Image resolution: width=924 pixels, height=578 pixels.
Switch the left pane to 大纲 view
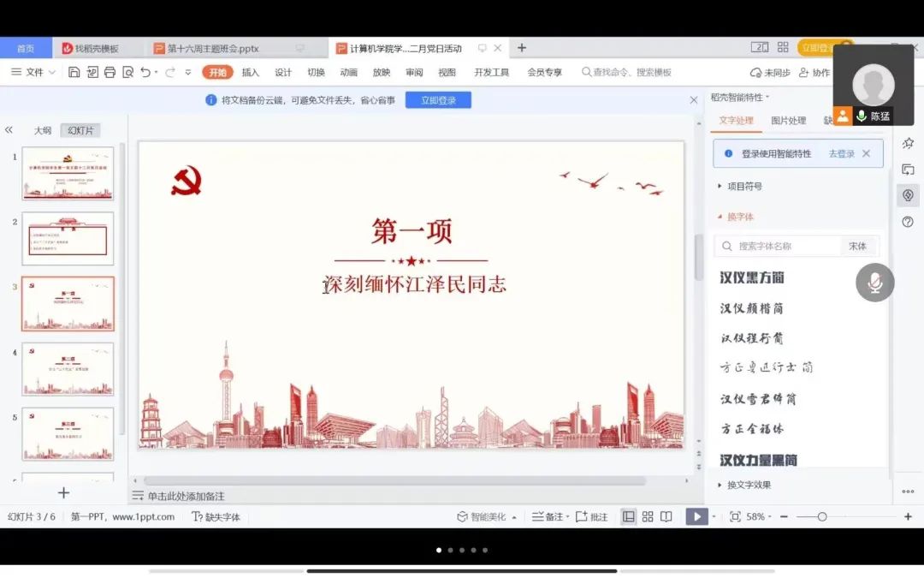(41, 129)
